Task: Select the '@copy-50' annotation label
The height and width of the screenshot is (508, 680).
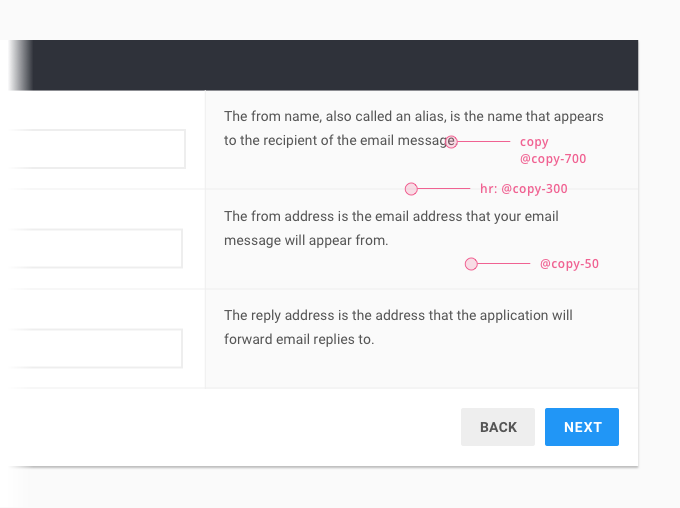Action: point(569,264)
